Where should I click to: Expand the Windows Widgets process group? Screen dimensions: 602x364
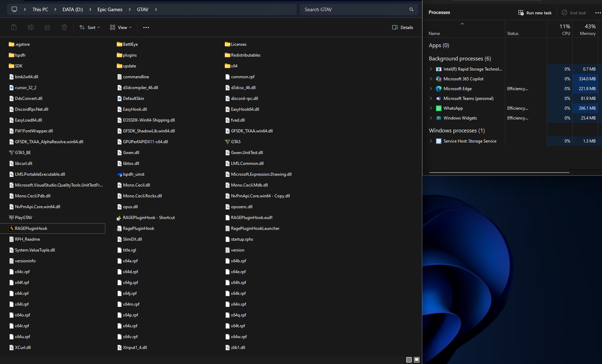tap(431, 118)
